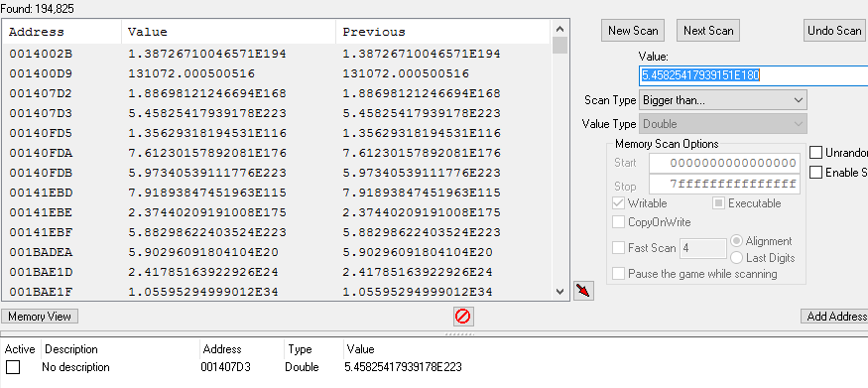868x388 pixels.
Task: Open the Scan Type dropdown
Action: pos(722,100)
